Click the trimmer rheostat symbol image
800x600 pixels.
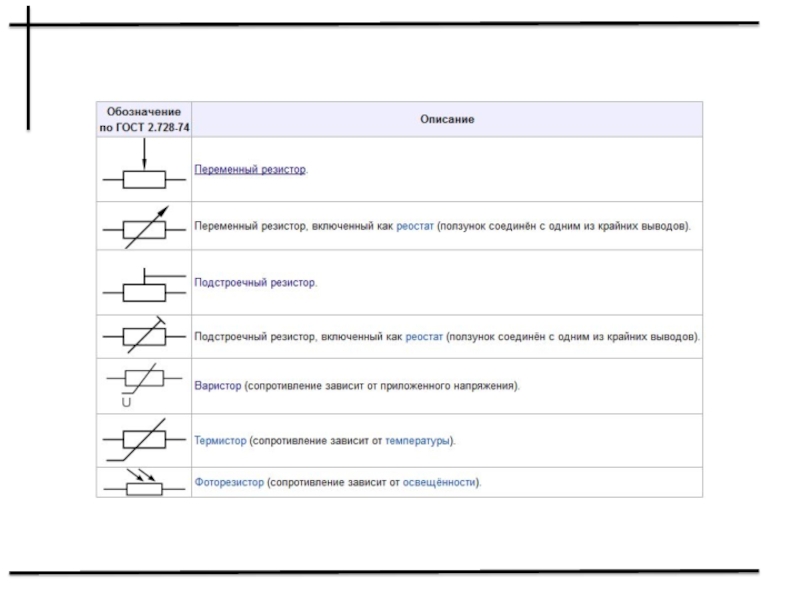(x=144, y=337)
